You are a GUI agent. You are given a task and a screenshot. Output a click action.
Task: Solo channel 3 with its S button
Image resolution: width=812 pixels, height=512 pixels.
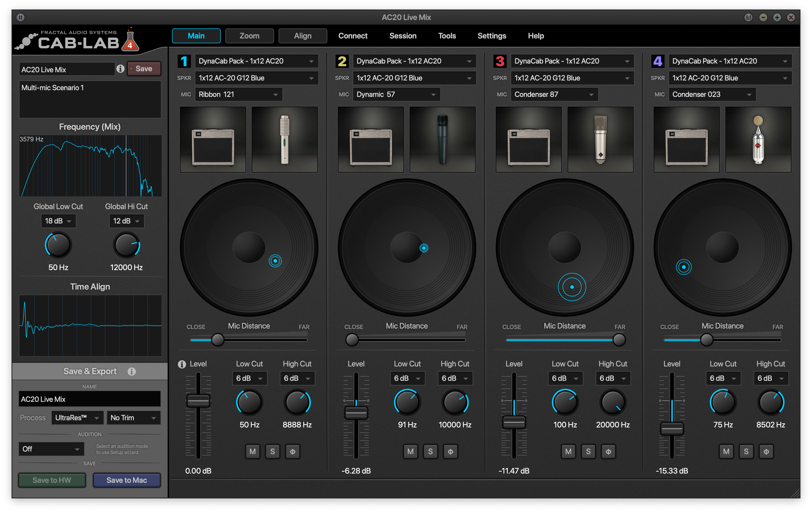[x=588, y=452]
